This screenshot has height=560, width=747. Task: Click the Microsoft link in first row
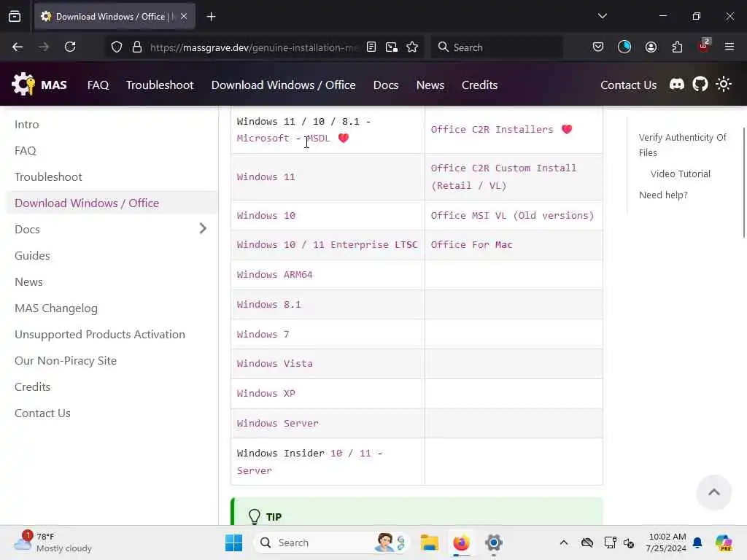[263, 138]
